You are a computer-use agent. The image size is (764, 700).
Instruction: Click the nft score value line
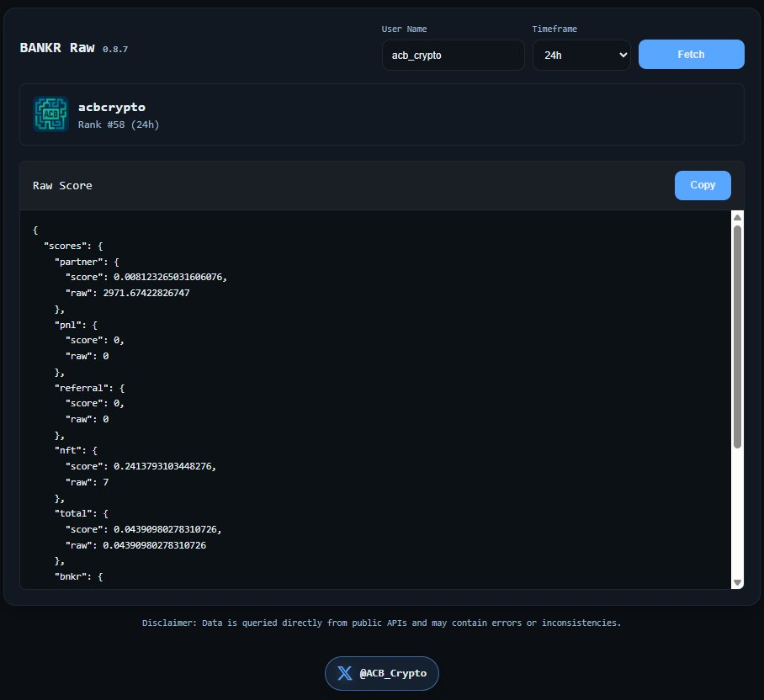click(140, 466)
